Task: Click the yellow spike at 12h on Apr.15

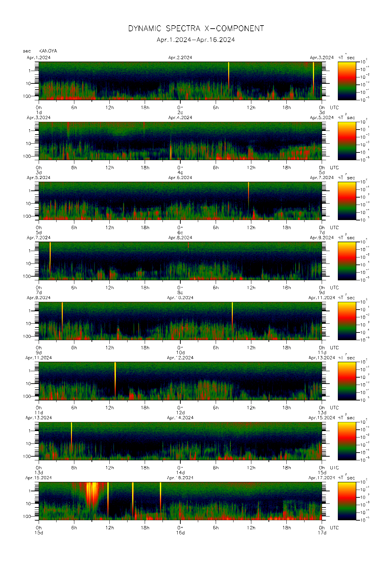Action: click(108, 499)
